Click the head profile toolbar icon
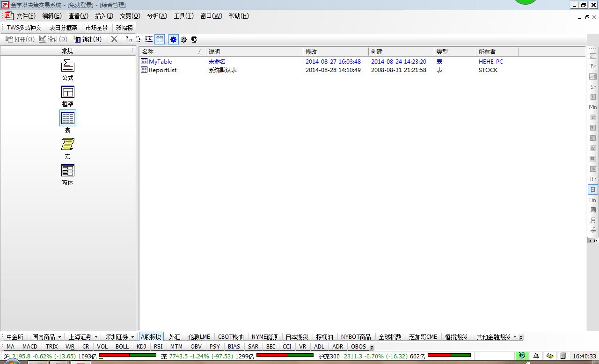Viewport: 599px width, 364px height. point(194,40)
